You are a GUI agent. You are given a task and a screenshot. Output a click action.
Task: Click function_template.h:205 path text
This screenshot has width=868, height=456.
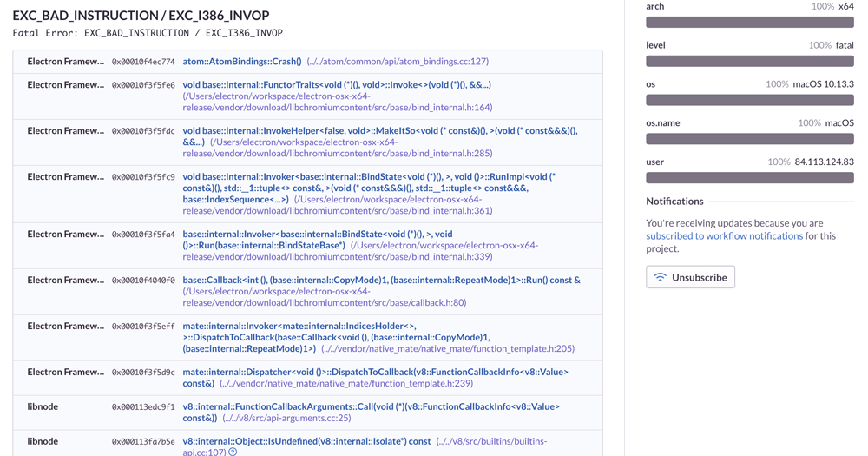(448, 348)
